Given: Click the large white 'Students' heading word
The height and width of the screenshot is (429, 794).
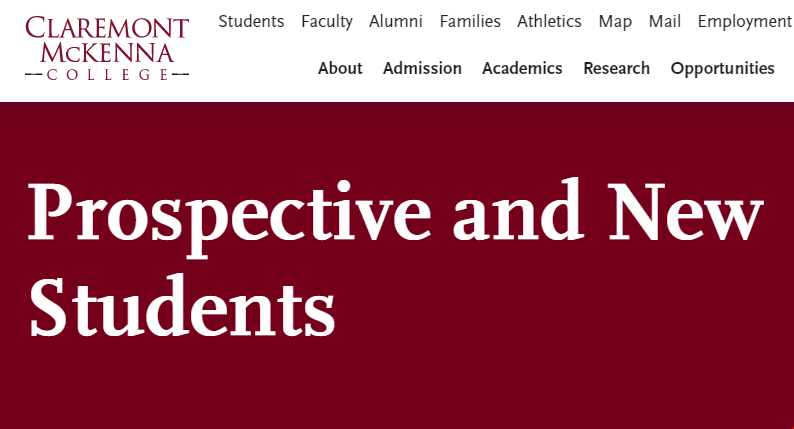Looking at the screenshot, I should (x=182, y=306).
